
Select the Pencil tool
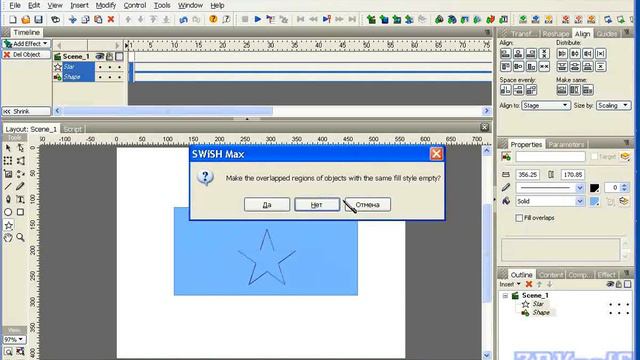click(x=20, y=187)
